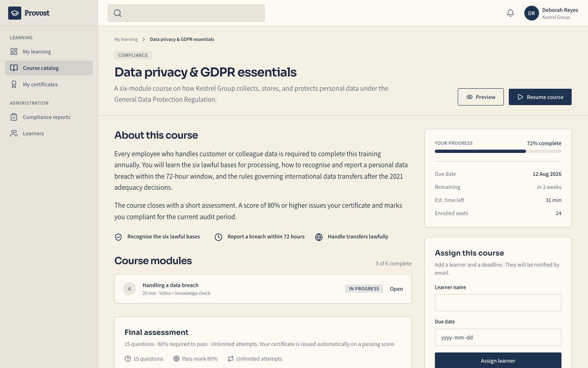
Task: Click the breadcrumb chevron separator
Action: (144, 39)
